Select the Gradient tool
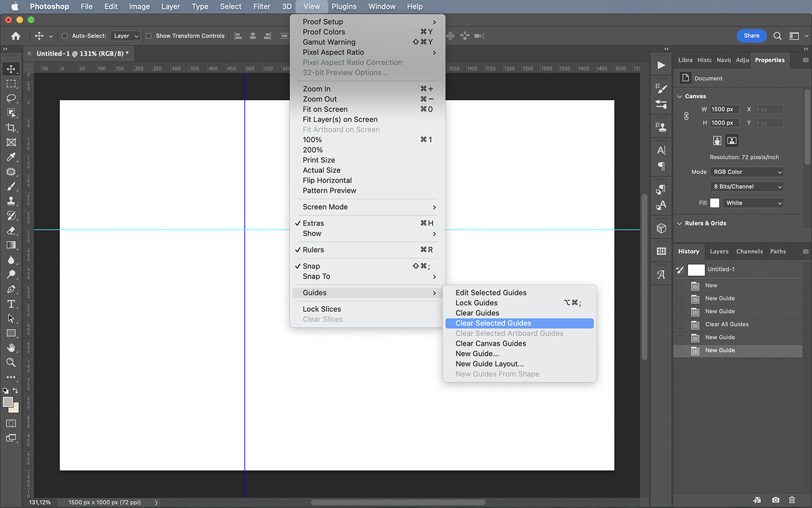This screenshot has height=508, width=812. click(11, 245)
